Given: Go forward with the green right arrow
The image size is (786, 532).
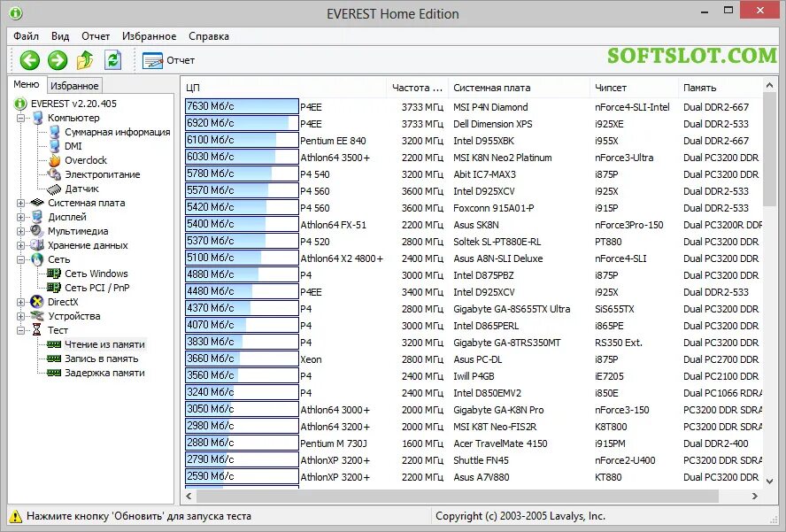Looking at the screenshot, I should click(58, 60).
